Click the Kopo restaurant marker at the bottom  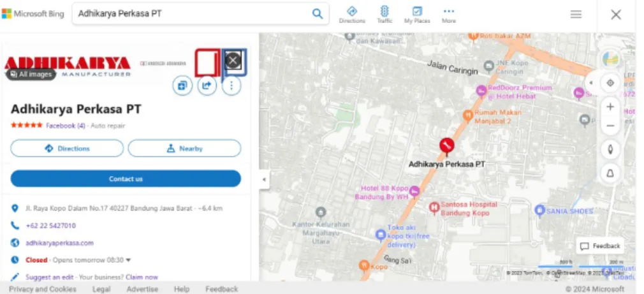coord(364,266)
